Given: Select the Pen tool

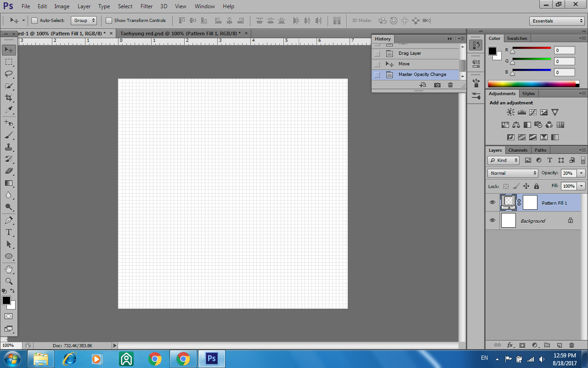Looking at the screenshot, I should pos(9,220).
